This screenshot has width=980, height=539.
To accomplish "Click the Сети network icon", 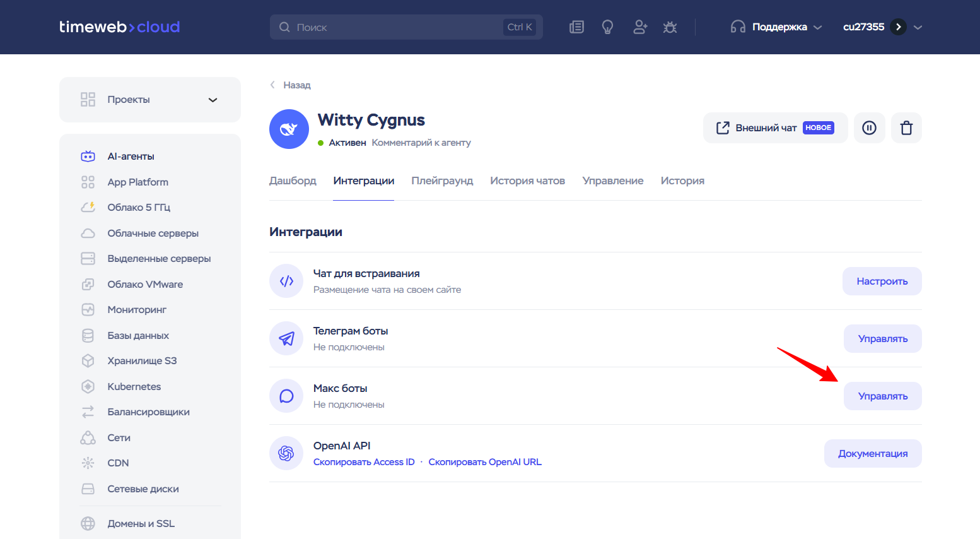I will pos(88,437).
